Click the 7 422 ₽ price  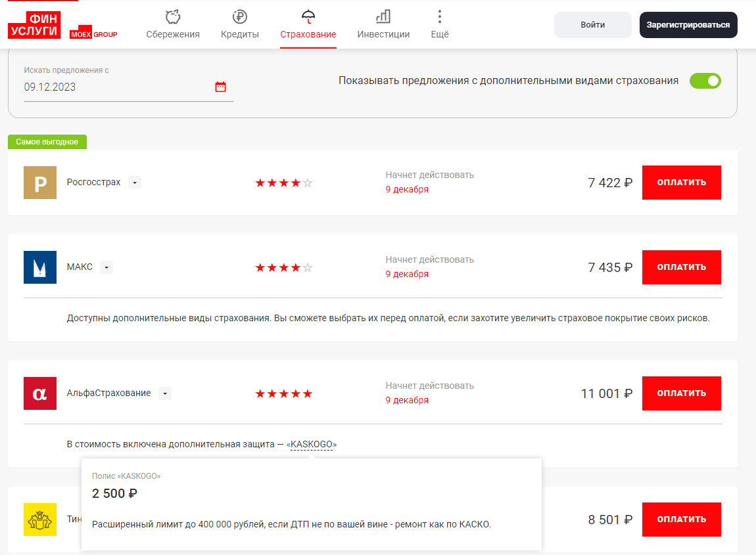pyautogui.click(x=610, y=183)
